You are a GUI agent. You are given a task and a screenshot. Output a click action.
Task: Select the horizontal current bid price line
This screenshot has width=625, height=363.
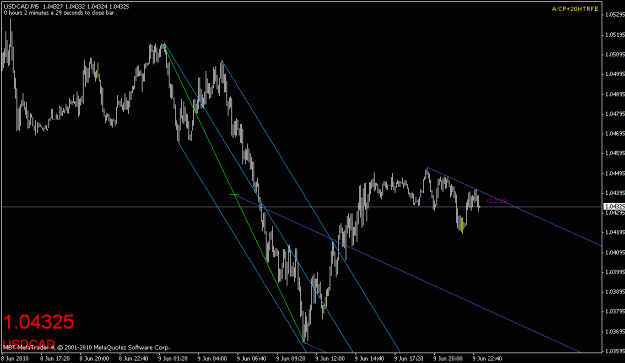click(301, 206)
